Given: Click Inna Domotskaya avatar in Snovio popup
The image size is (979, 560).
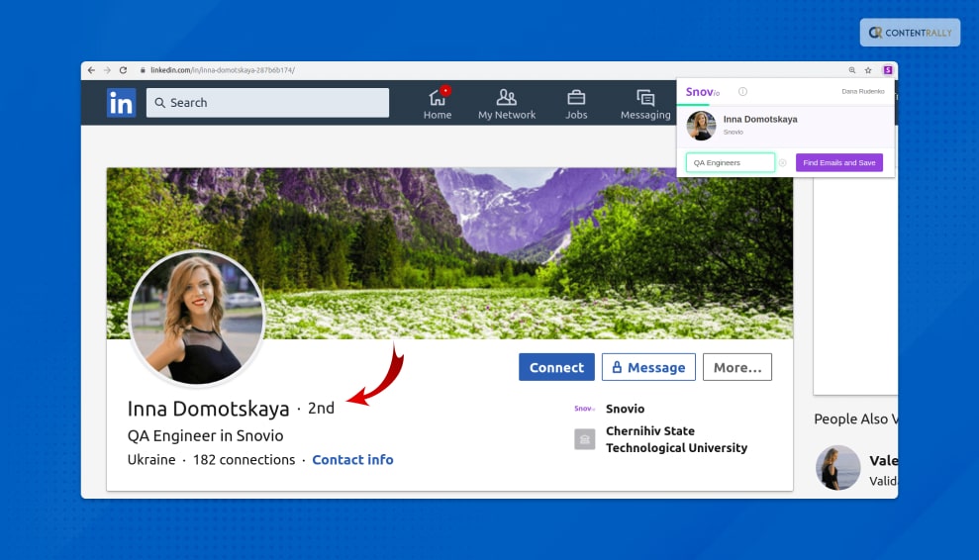Looking at the screenshot, I should (x=701, y=126).
